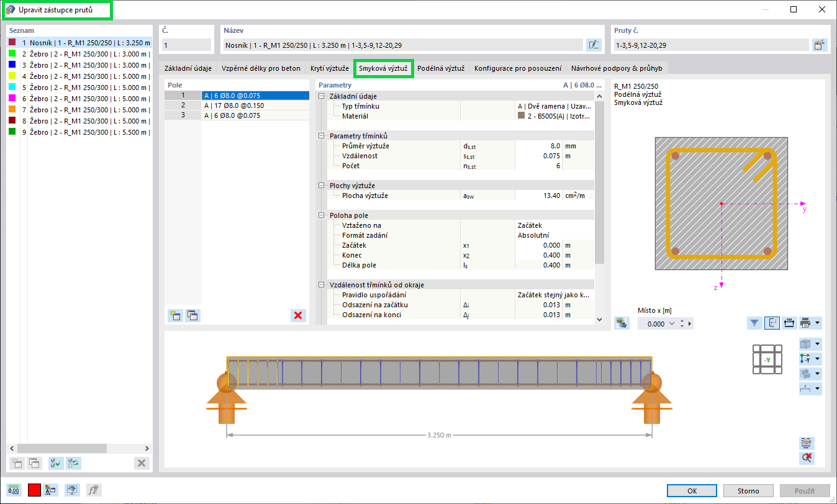Screen dimensions: 837x504
Task: Click the printer icon under cross-section preview
Action: pos(806,323)
